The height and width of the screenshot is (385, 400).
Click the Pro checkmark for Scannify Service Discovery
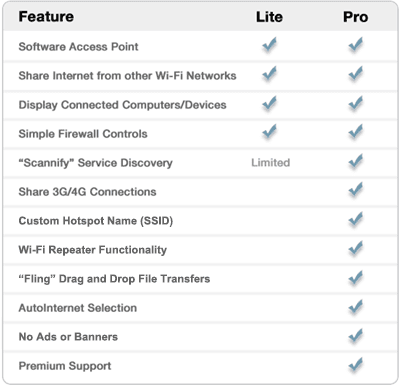[x=356, y=161]
